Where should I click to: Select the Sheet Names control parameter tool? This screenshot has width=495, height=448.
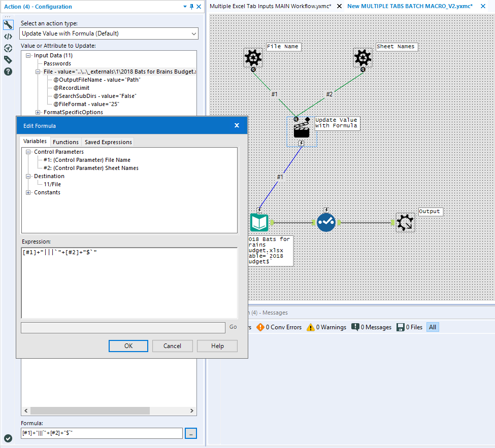click(x=362, y=58)
